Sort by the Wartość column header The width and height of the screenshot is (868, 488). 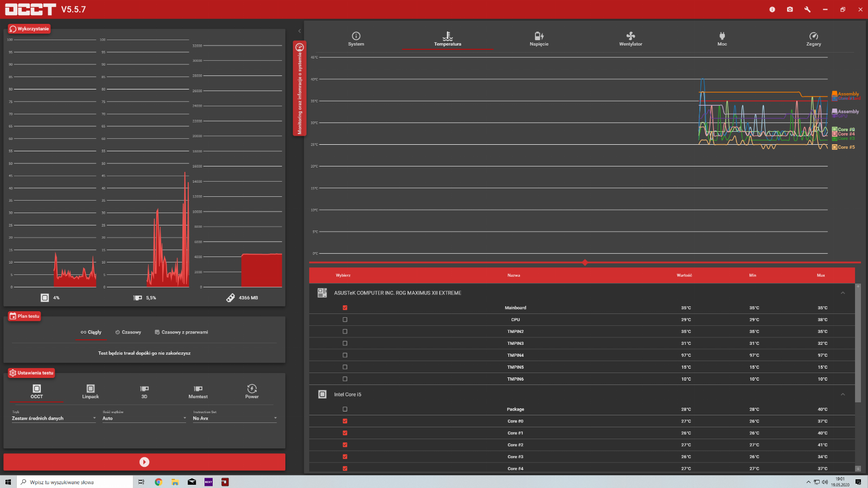(x=684, y=275)
